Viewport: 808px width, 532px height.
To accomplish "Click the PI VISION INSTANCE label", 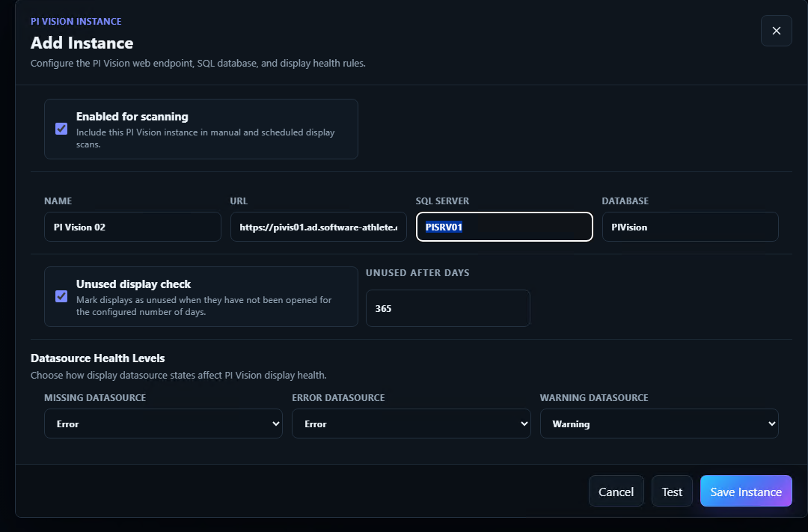I will 76,21.
